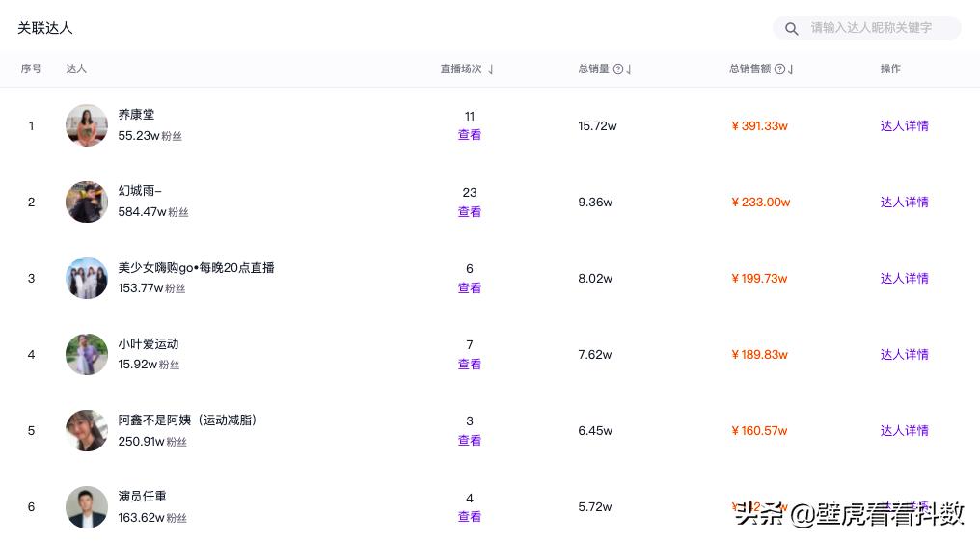Sort by 总销量 arrow

coord(629,68)
